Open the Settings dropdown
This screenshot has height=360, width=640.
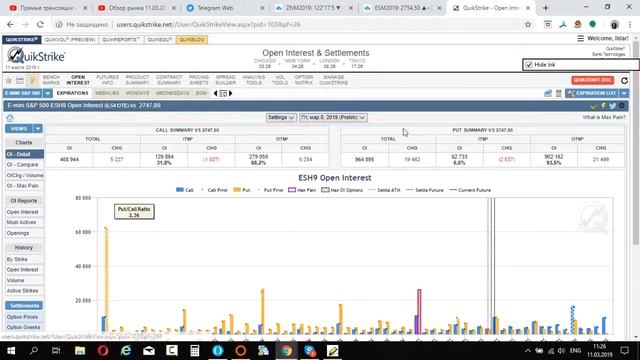[281, 118]
